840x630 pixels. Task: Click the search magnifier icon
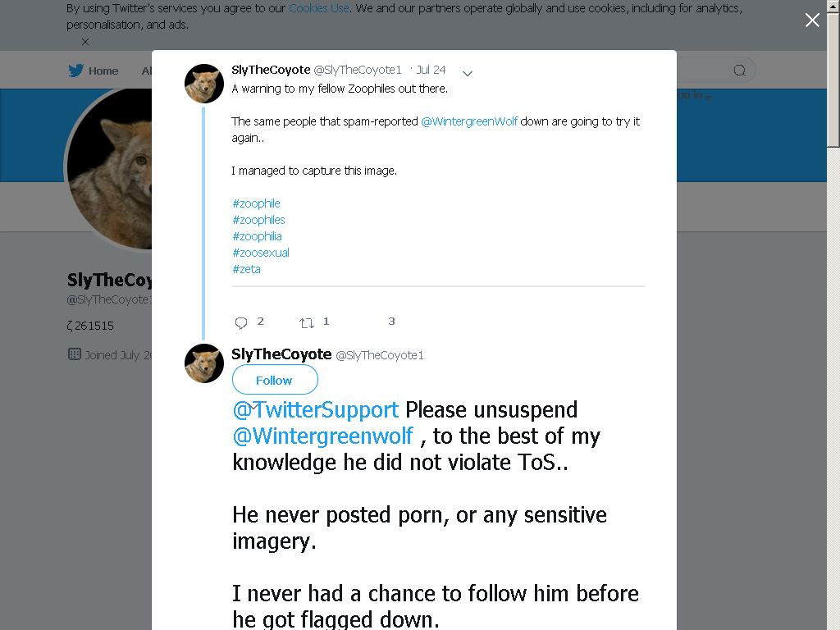(740, 71)
